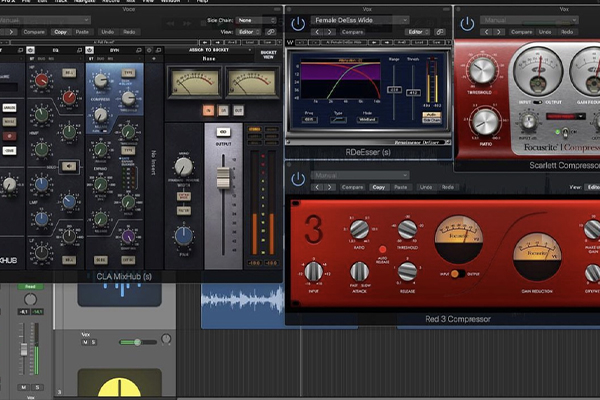Click Paste in the CLA MixHub window
Screen dimensions: 600x400
(x=82, y=32)
